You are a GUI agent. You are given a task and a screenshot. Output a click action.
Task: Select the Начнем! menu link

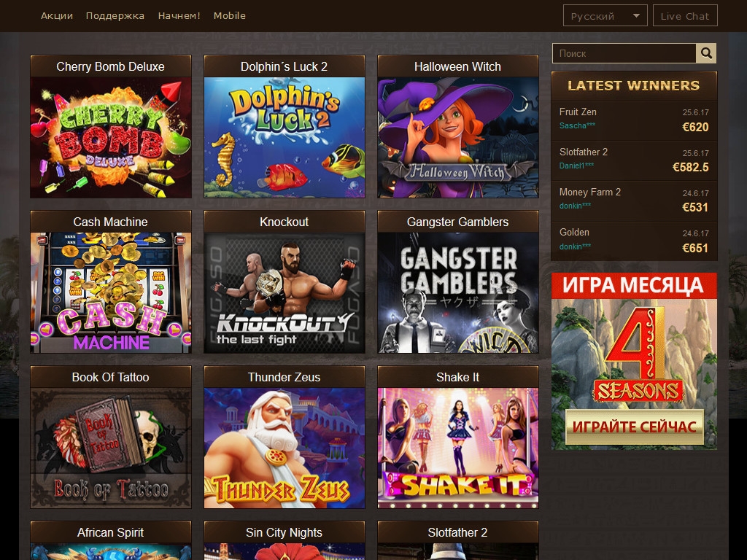click(179, 15)
